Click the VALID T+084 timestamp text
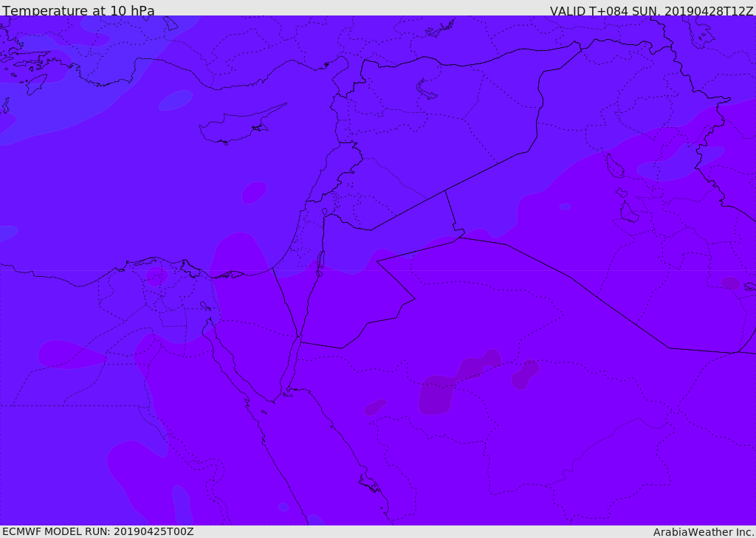The width and height of the screenshot is (756, 538). tap(651, 11)
